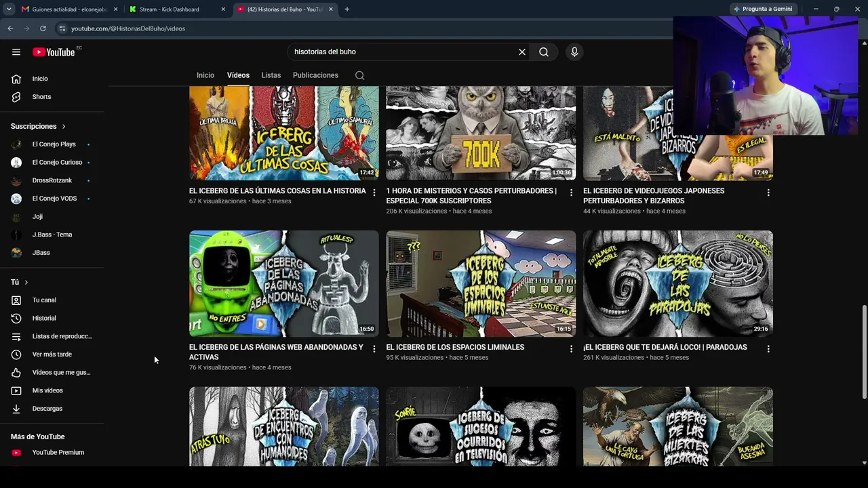
Task: Open options for 700K suscriptores special video
Action: (571, 192)
